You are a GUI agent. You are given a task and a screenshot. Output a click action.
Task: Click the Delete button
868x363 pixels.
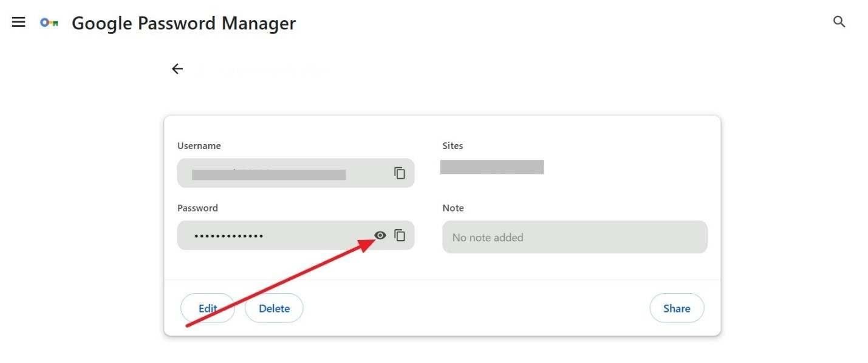274,308
